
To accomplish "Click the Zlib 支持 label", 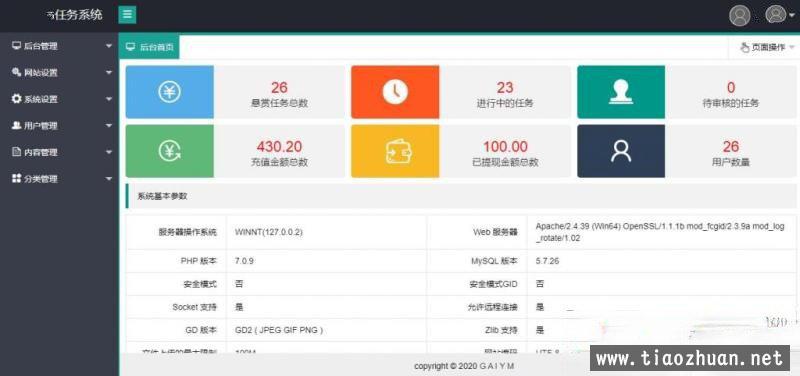I will 501,330.
